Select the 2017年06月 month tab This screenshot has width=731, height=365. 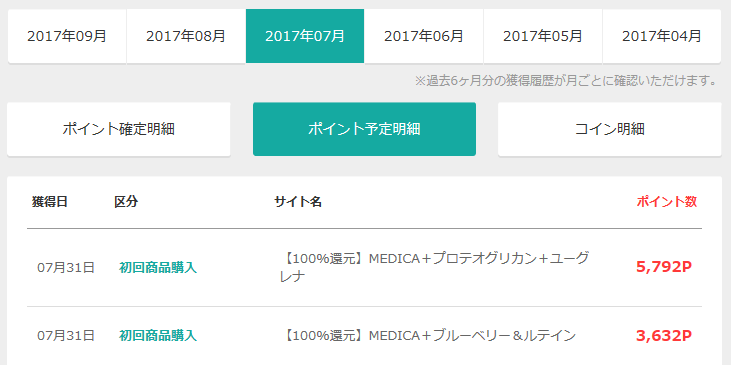[424, 36]
